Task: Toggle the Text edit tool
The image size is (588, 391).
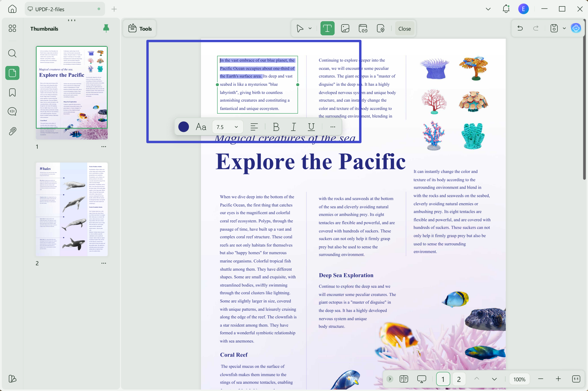Action: point(327,29)
